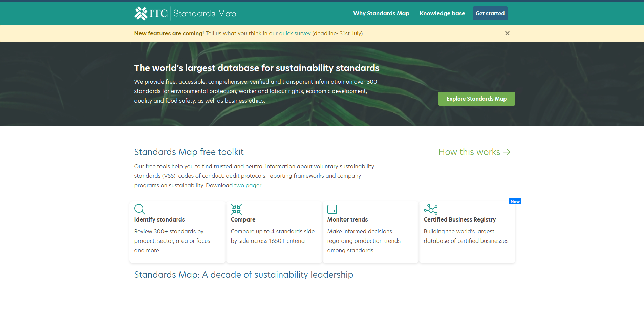This screenshot has width=644, height=315.
Task: Open the Identify standards card title
Action: coord(159,219)
